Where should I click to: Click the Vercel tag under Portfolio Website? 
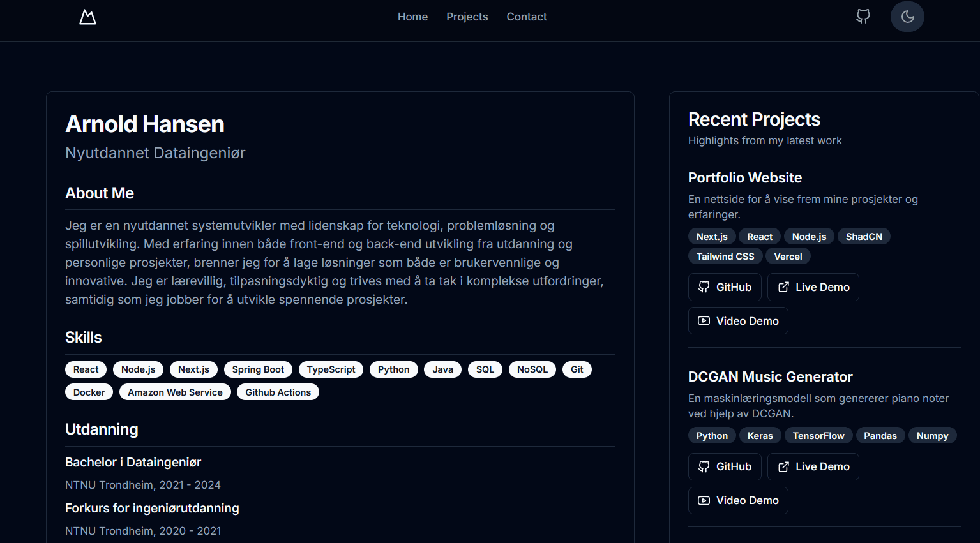pyautogui.click(x=788, y=256)
